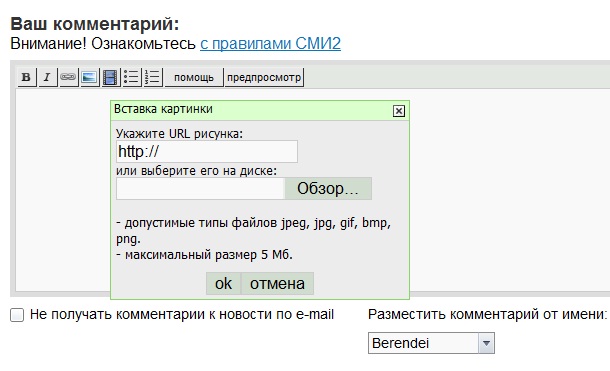Close the Вставка картинки dialog
Image resolution: width=610 pixels, height=371 pixels.
(x=399, y=111)
